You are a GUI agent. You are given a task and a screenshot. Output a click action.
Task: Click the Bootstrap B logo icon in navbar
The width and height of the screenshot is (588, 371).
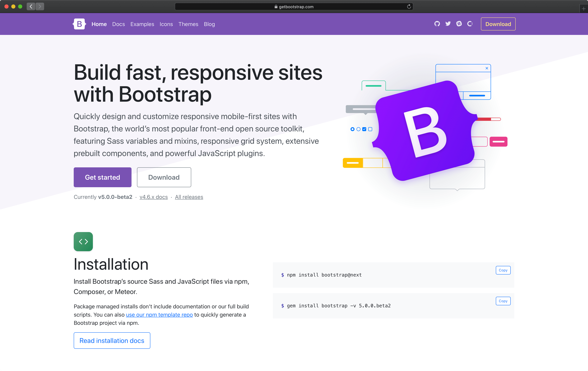(x=79, y=24)
